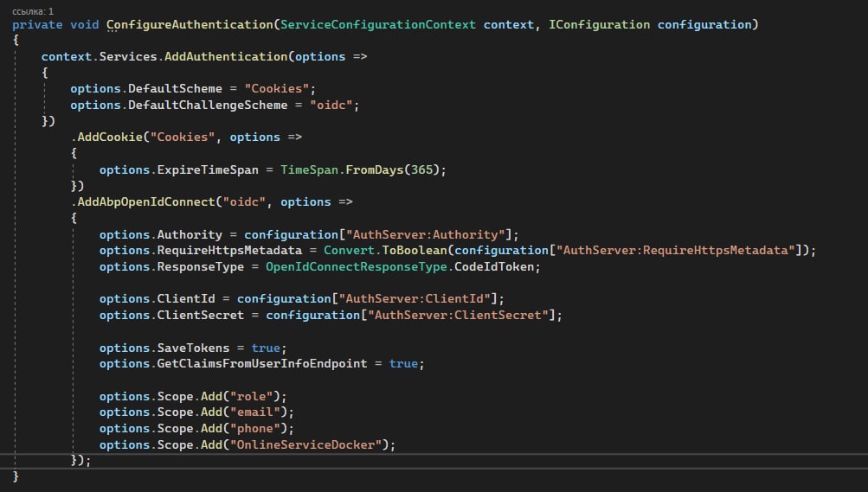
Task: Click 'true' on GetClaimsFromUserInfoEndpoint line
Action: coord(403,364)
